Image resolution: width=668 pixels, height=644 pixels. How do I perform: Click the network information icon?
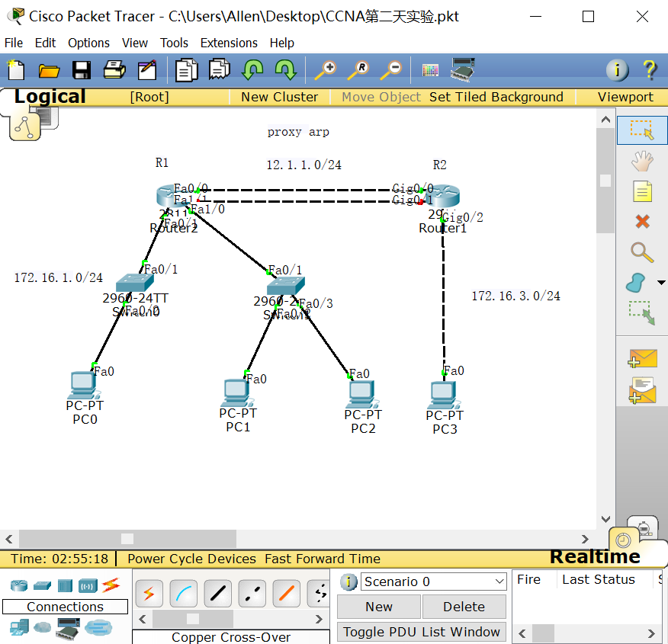coord(618,70)
